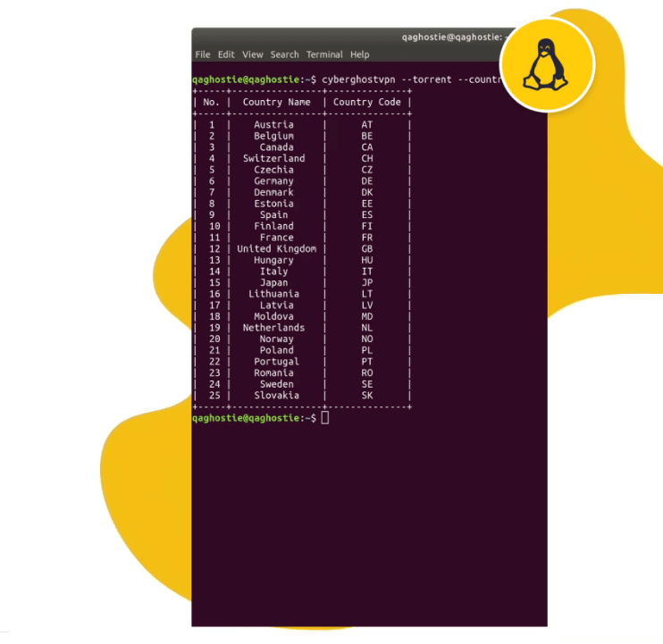Click the No. column header

(x=211, y=102)
